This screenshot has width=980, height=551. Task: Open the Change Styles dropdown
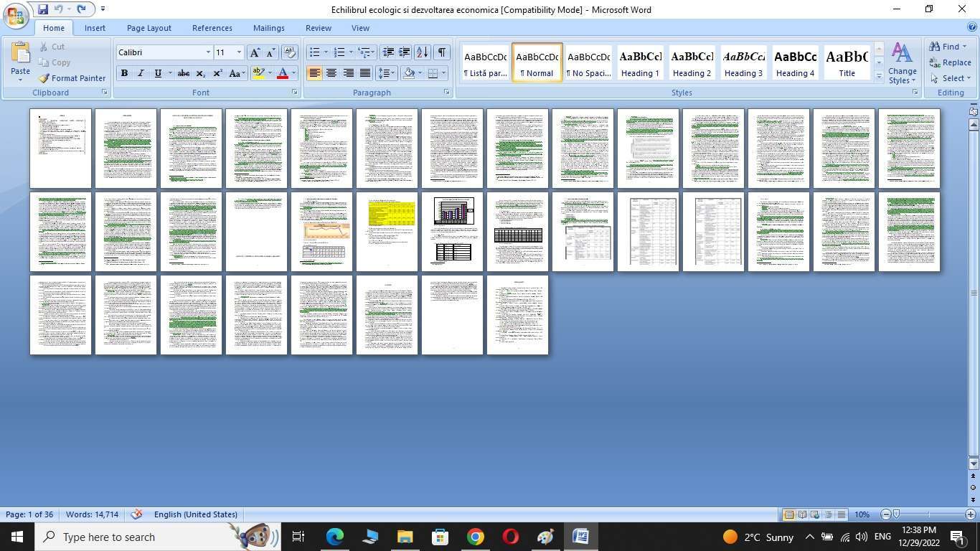[902, 63]
